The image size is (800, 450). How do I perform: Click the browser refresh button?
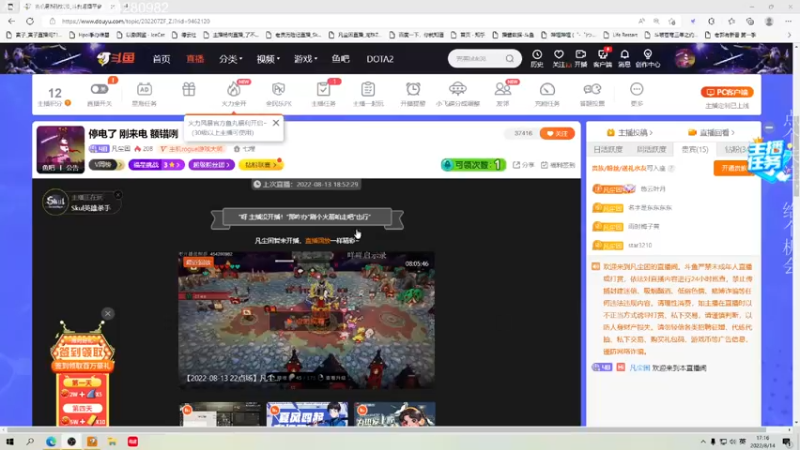[x=30, y=21]
